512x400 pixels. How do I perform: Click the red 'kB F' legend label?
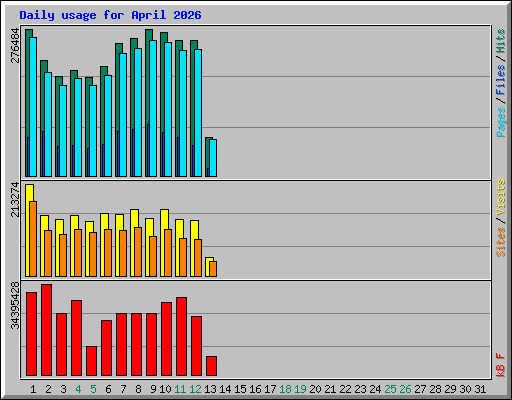click(501, 365)
